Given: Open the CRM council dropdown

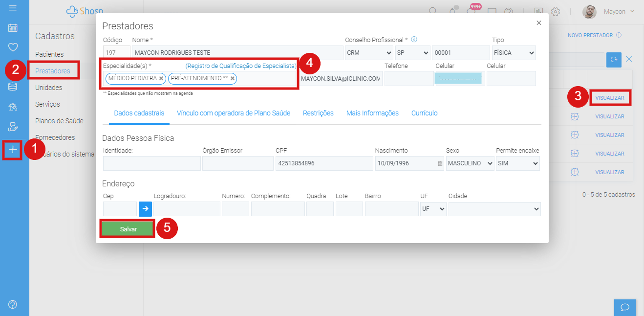Looking at the screenshot, I should tap(369, 53).
